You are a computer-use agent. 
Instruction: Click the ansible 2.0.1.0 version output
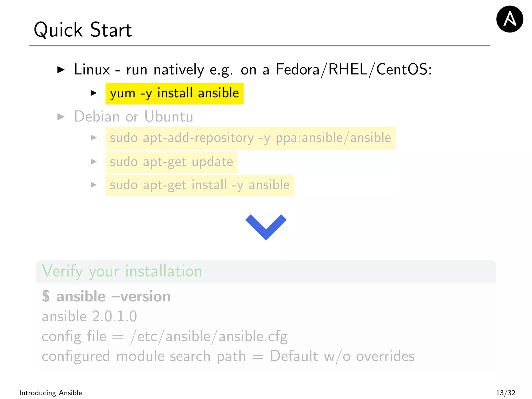click(89, 316)
